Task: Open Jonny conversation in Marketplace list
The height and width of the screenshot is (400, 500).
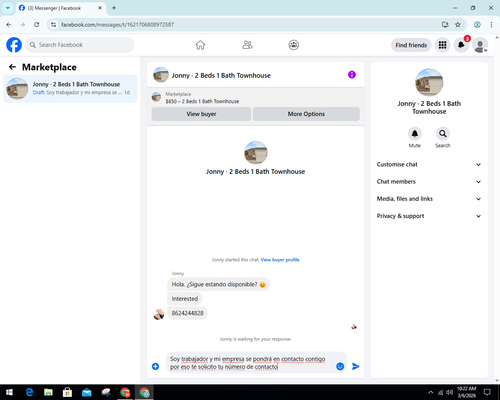Action: (x=70, y=88)
